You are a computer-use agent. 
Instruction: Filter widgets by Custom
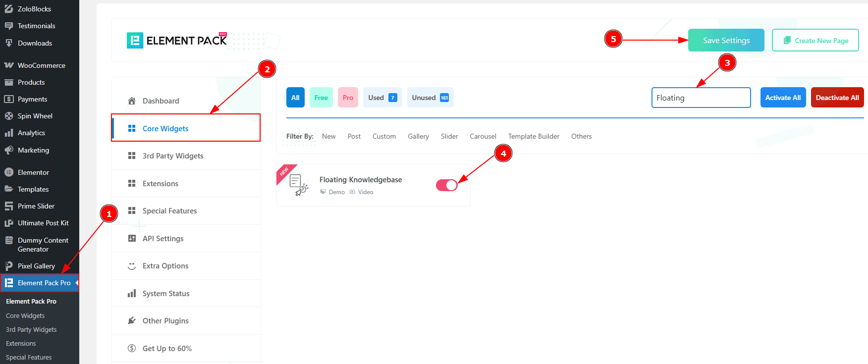click(x=384, y=136)
